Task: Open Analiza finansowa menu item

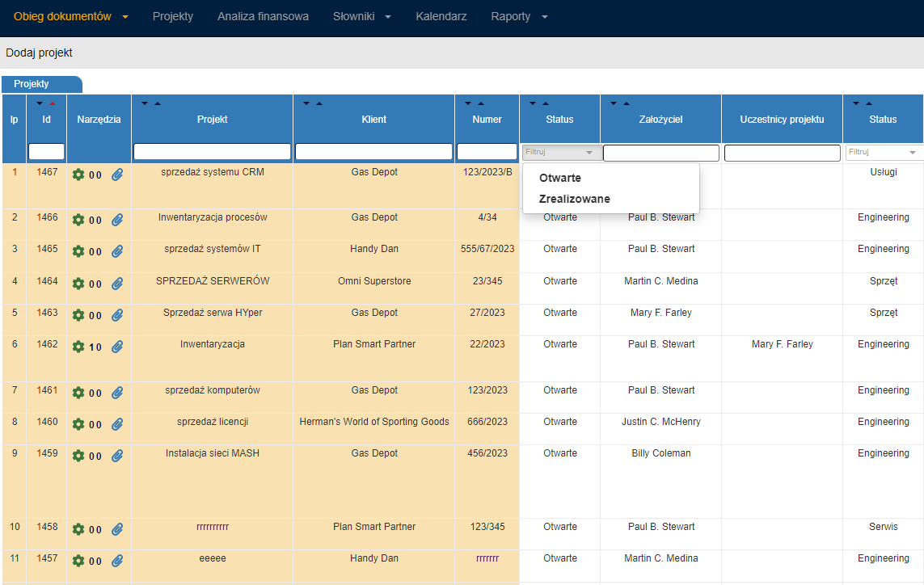Action: click(263, 16)
